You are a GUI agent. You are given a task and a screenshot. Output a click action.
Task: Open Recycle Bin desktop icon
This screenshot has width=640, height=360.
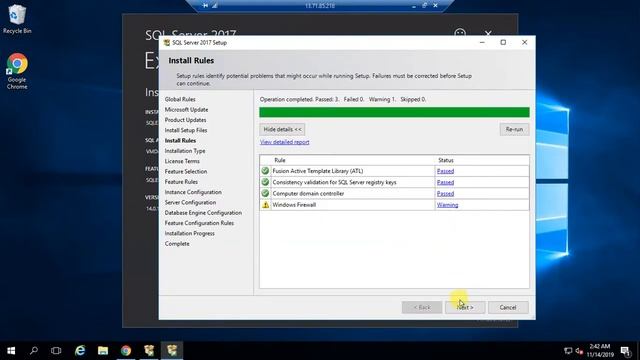click(x=17, y=19)
